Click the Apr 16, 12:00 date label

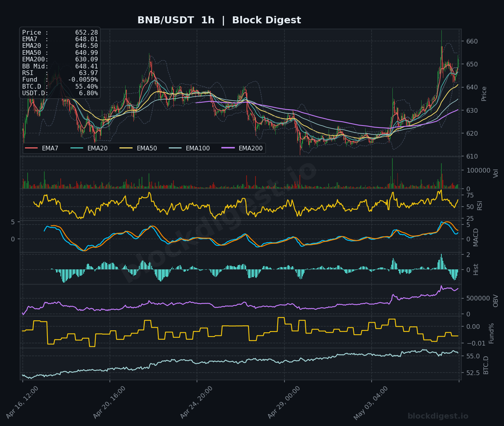tap(22, 403)
